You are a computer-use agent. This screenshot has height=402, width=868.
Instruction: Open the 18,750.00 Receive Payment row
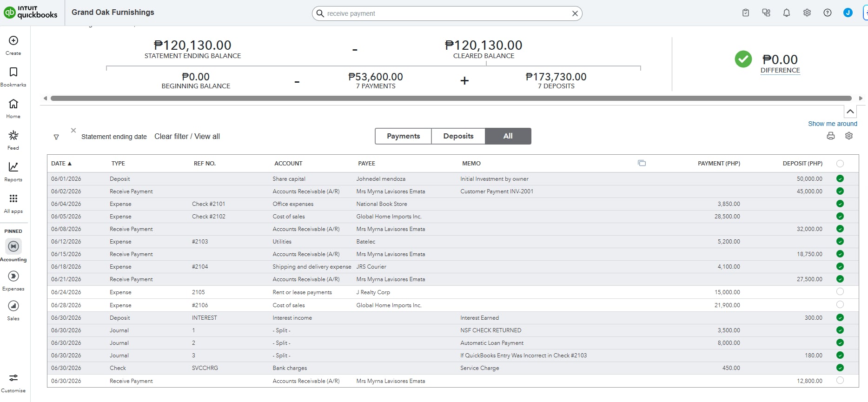pyautogui.click(x=452, y=254)
